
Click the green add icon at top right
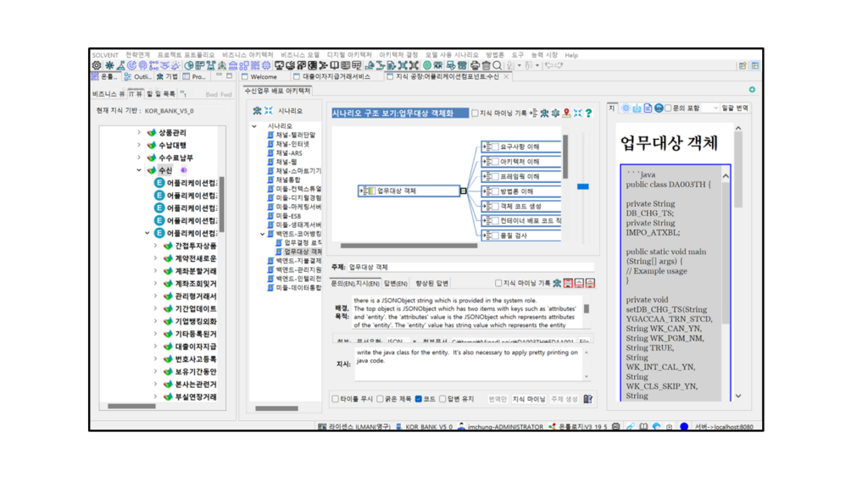pyautogui.click(x=752, y=89)
